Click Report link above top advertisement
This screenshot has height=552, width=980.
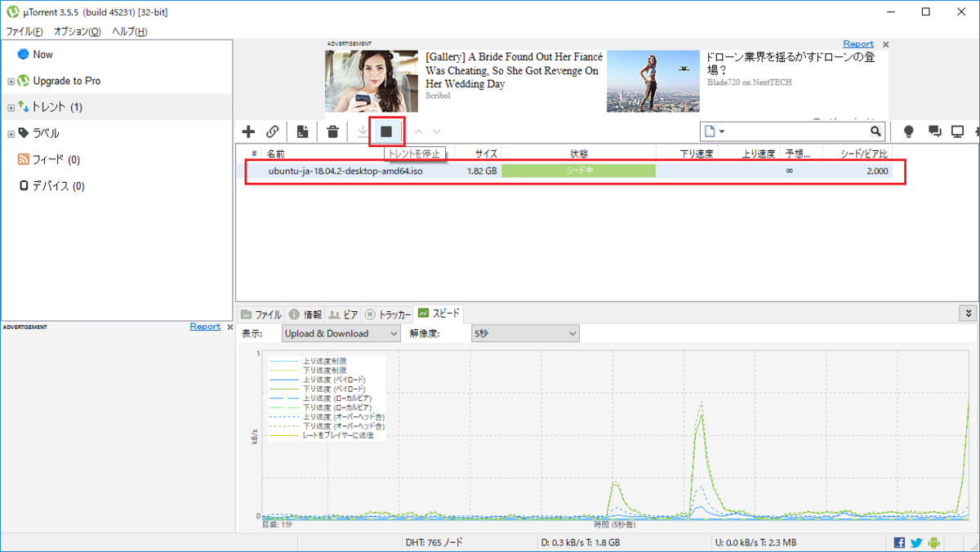coord(858,44)
